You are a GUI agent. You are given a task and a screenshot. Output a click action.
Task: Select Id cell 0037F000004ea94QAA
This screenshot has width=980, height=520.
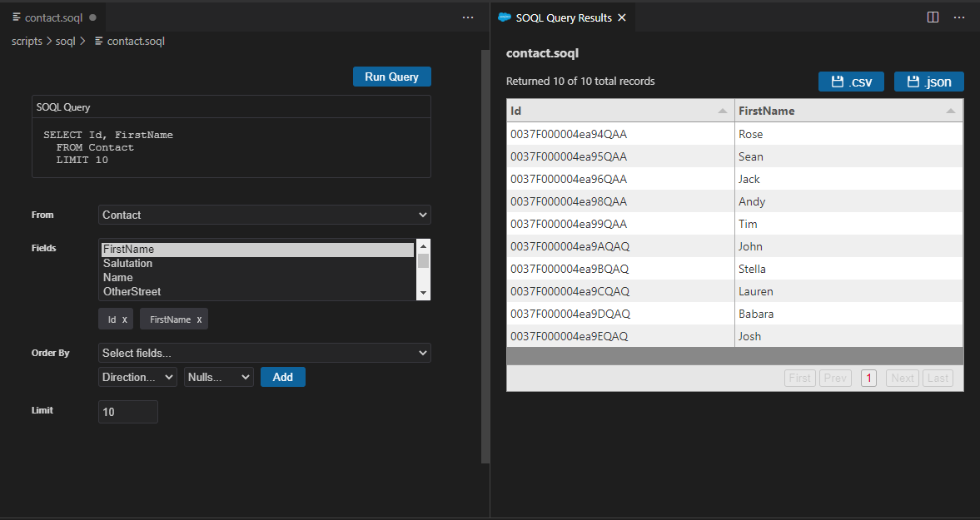pyautogui.click(x=620, y=134)
